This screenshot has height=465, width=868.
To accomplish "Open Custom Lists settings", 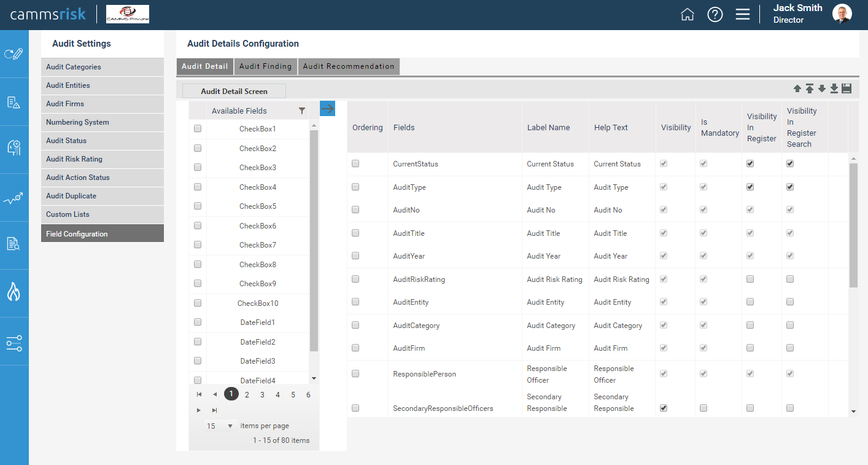I will 103,214.
